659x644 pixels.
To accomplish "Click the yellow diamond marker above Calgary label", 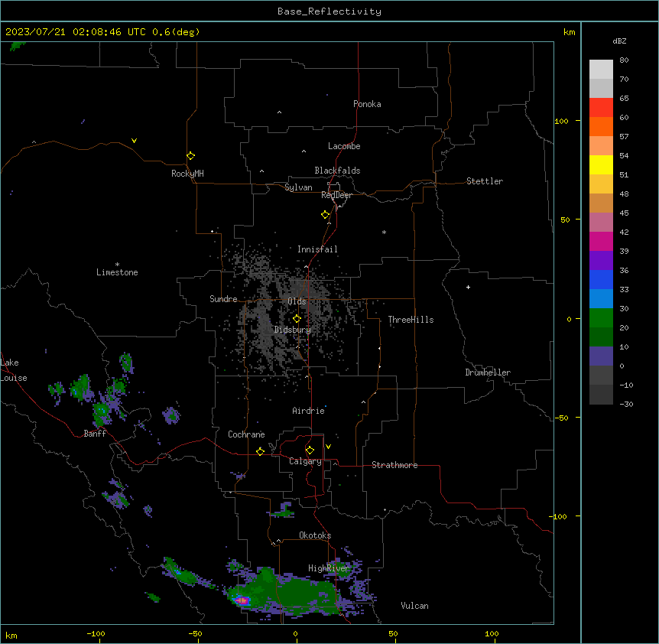I will 310,450.
